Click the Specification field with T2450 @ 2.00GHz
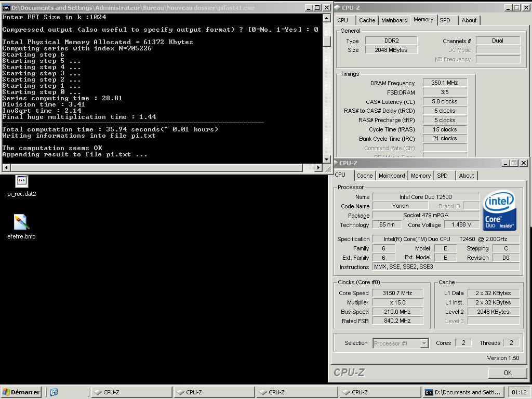The height and width of the screenshot is (399, 532). 446,239
